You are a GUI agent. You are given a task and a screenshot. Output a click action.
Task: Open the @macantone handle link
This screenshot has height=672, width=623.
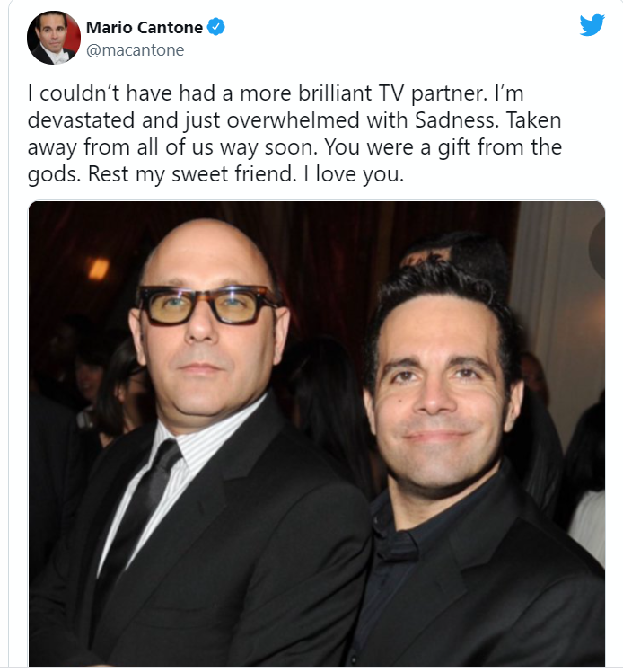point(135,50)
